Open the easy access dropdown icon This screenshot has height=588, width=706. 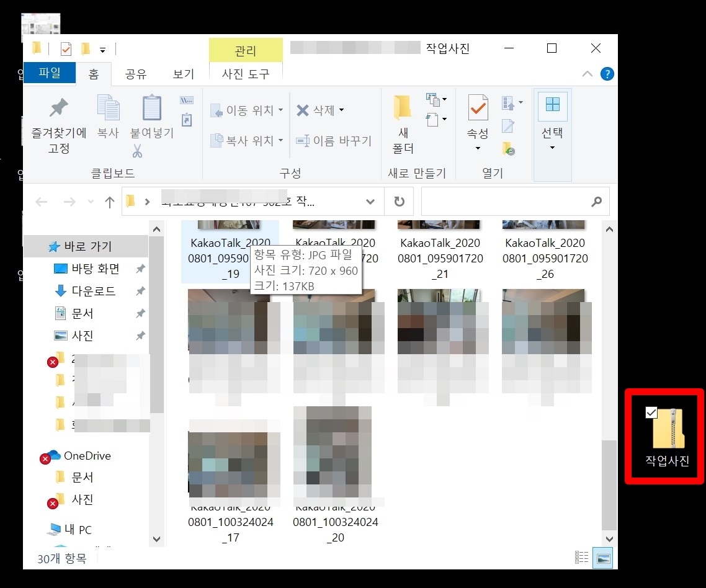436,119
